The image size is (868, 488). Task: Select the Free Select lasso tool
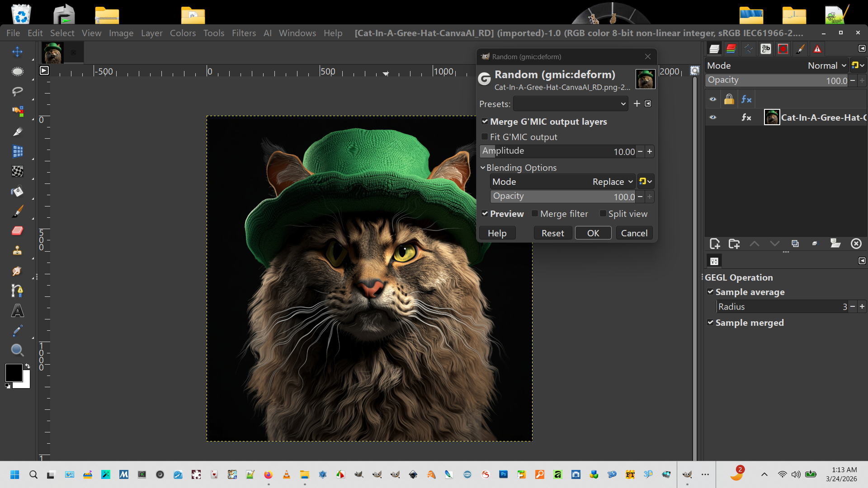coord(17,91)
